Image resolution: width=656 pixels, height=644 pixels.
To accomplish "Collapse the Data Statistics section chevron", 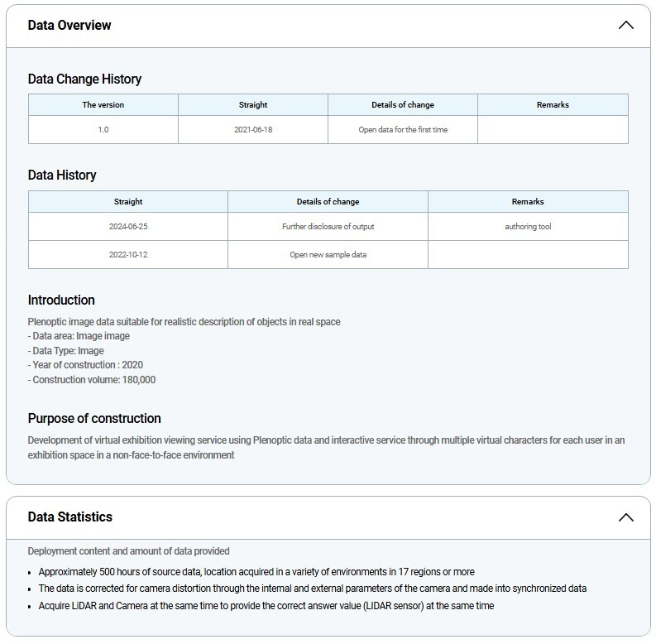I will coord(625,517).
